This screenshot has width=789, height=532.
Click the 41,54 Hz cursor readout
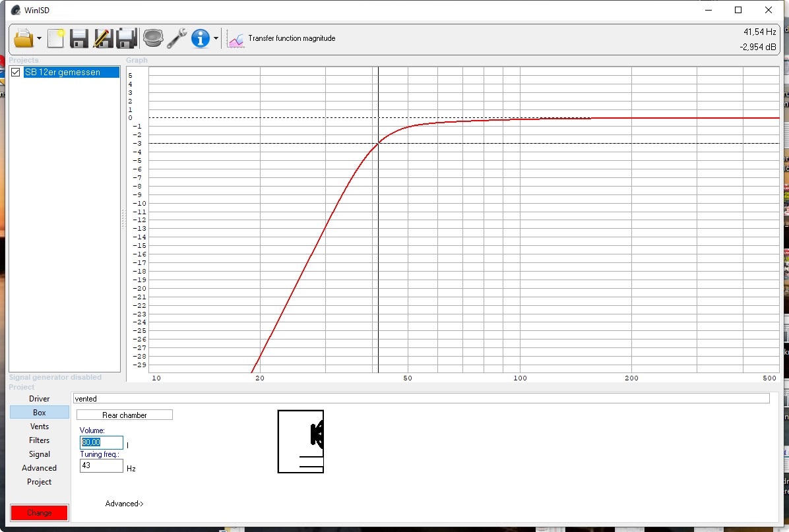[760, 32]
